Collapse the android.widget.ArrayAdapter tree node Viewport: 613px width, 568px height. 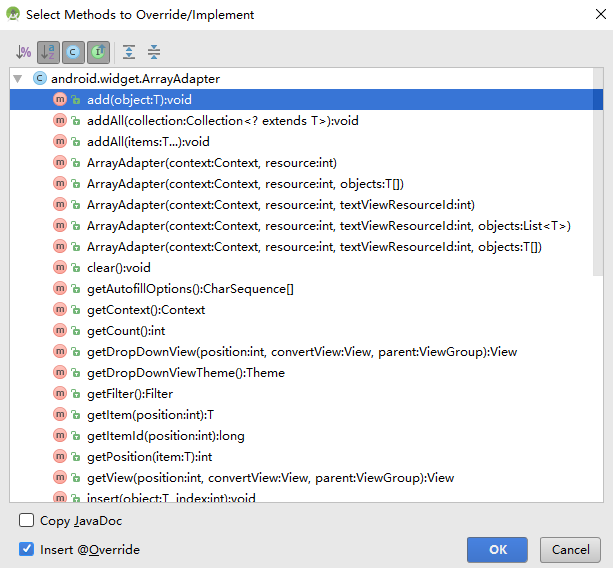pyautogui.click(x=18, y=79)
